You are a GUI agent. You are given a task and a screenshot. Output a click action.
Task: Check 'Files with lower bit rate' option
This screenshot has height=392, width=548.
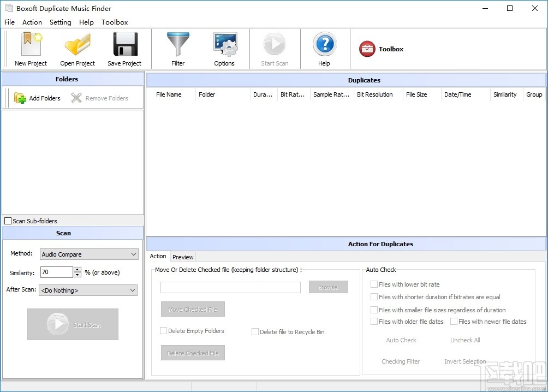[x=375, y=284]
